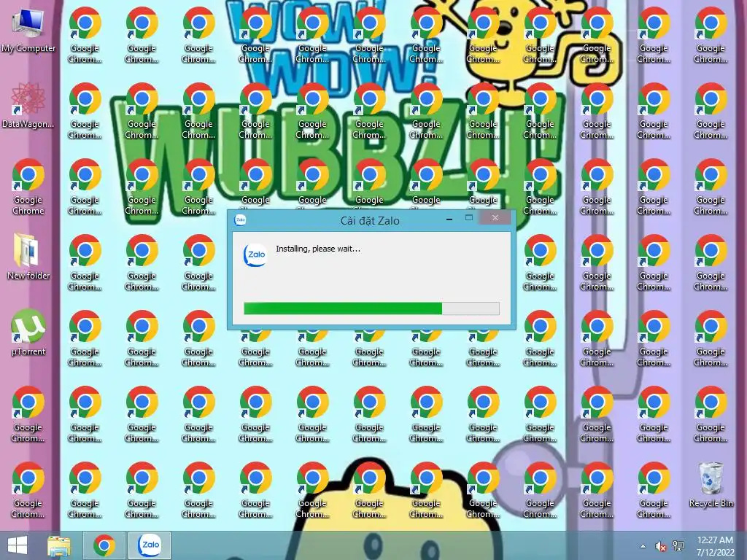747x560 pixels.
Task: Click the 'Installing, please wait...' text
Action: 318,249
